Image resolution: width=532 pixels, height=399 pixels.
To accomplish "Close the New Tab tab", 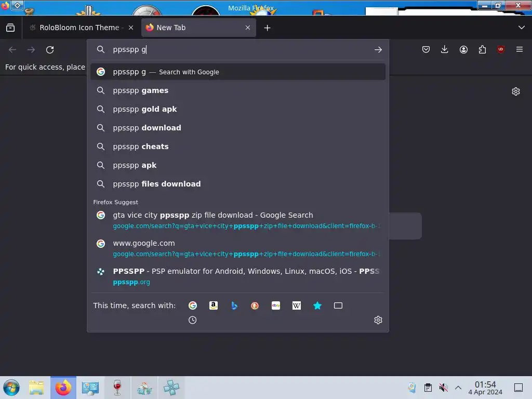I will [248, 28].
